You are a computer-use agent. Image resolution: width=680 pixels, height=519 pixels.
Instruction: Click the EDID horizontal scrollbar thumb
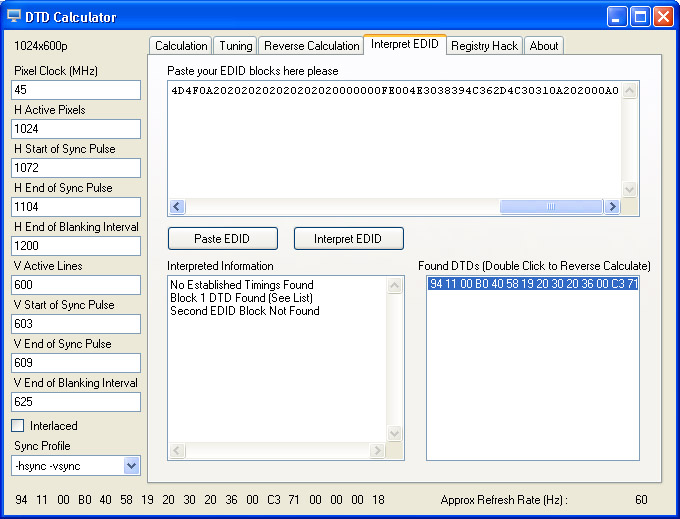(x=549, y=207)
